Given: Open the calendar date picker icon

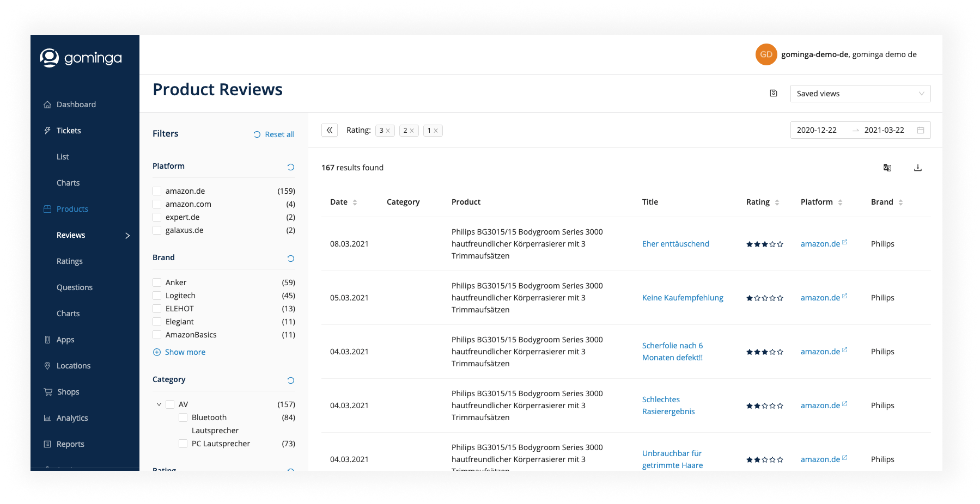Looking at the screenshot, I should point(920,130).
